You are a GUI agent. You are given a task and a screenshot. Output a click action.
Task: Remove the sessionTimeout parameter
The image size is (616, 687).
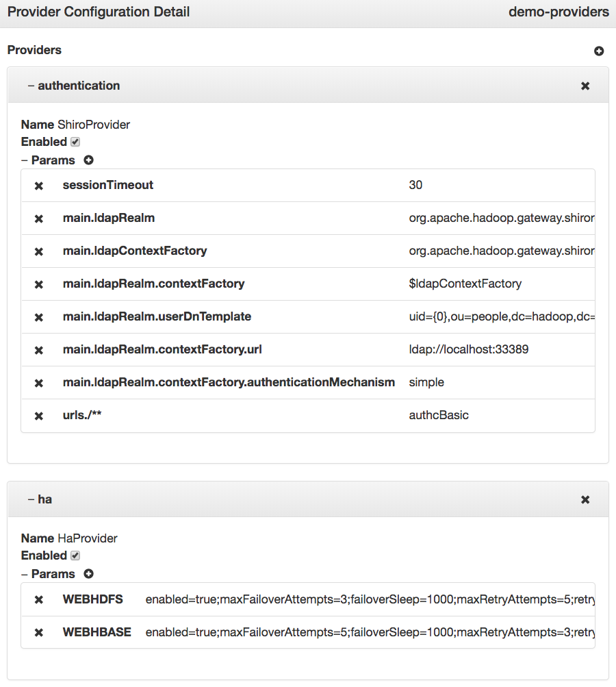(x=38, y=185)
